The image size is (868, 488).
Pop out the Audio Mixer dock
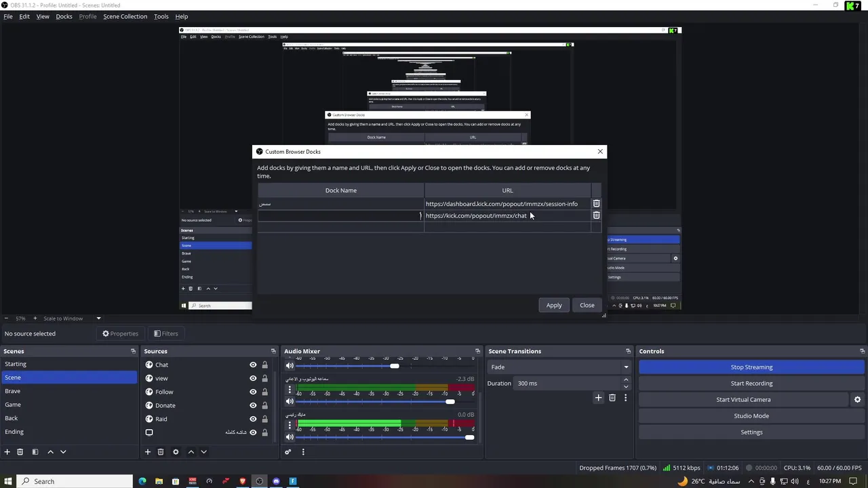[477, 351]
